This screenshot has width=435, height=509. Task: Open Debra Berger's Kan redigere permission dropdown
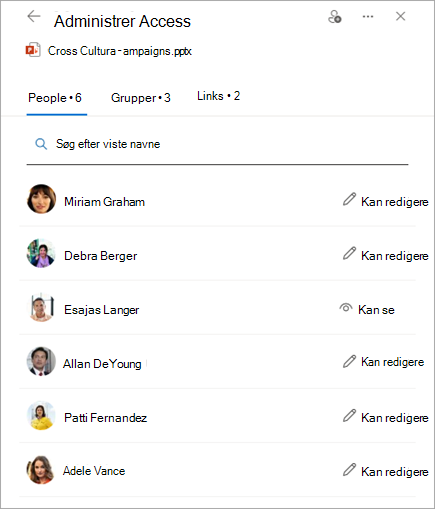click(x=385, y=256)
